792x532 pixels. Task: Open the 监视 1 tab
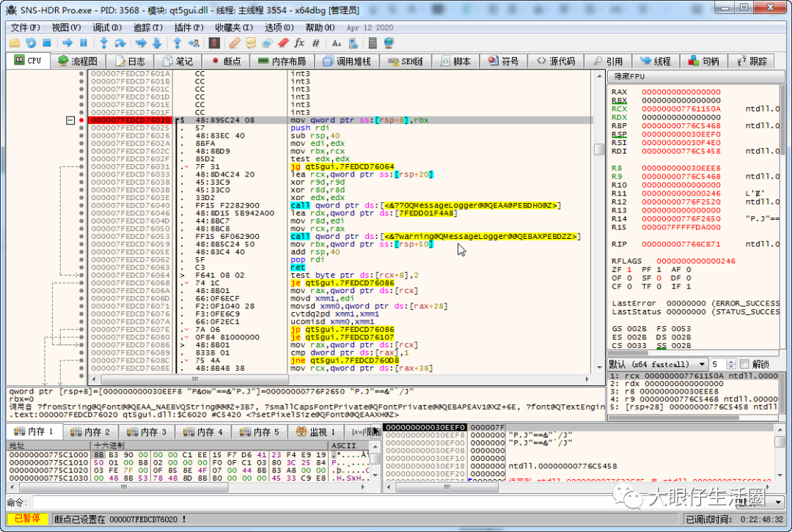[x=315, y=432]
